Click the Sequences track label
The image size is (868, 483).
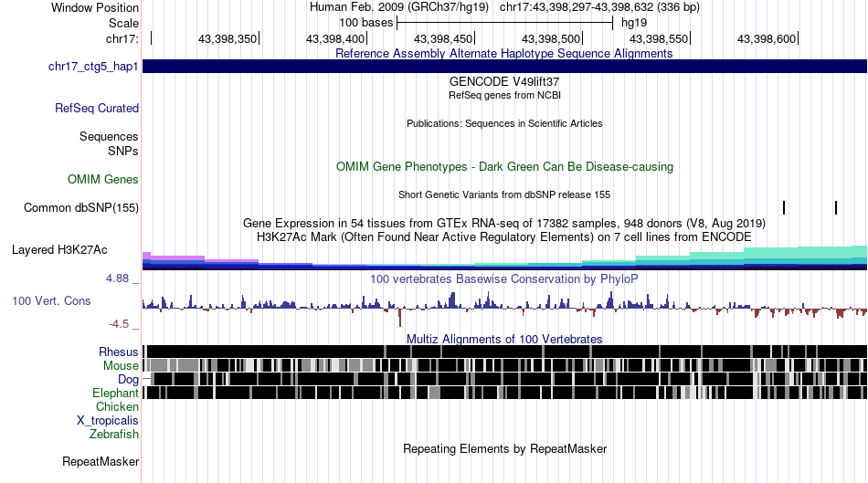tap(109, 136)
